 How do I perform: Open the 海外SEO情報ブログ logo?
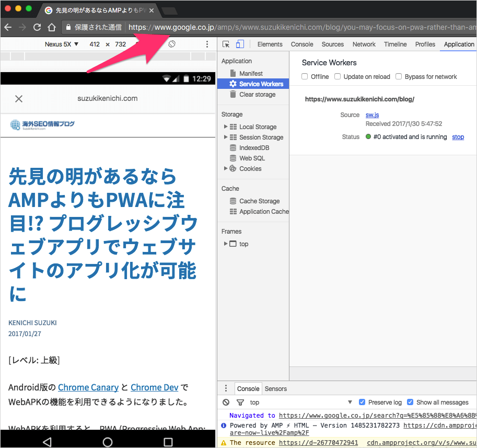42,124
